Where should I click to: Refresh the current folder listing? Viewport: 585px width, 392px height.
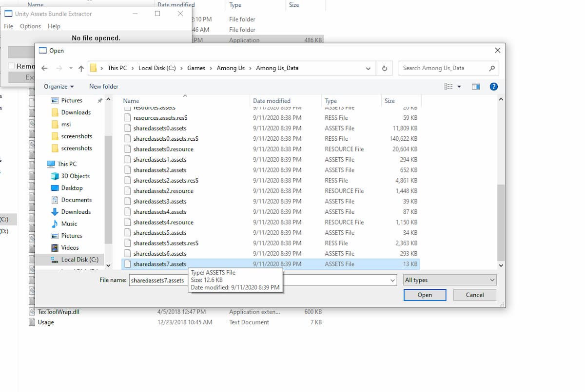pos(385,68)
